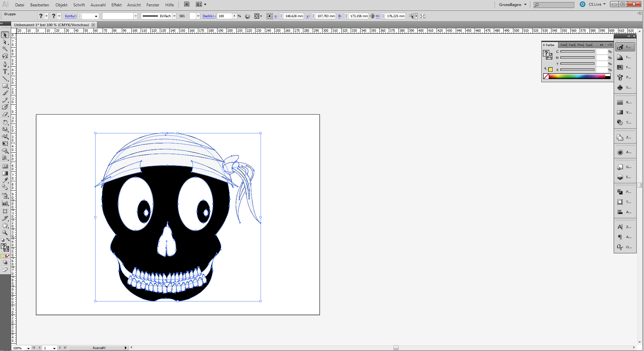
Task: Collapse the Farbe panel group arrows
Action: [x=602, y=45]
